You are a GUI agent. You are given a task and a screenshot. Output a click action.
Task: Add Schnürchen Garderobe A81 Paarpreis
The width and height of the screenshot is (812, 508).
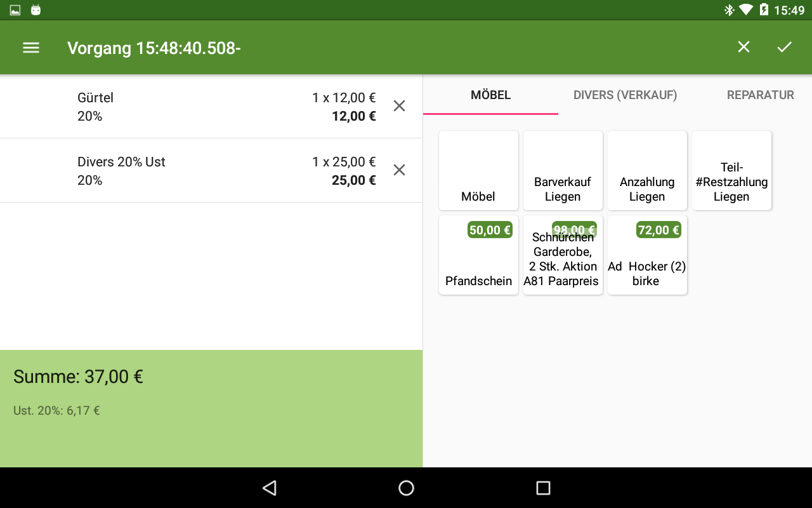click(563, 255)
